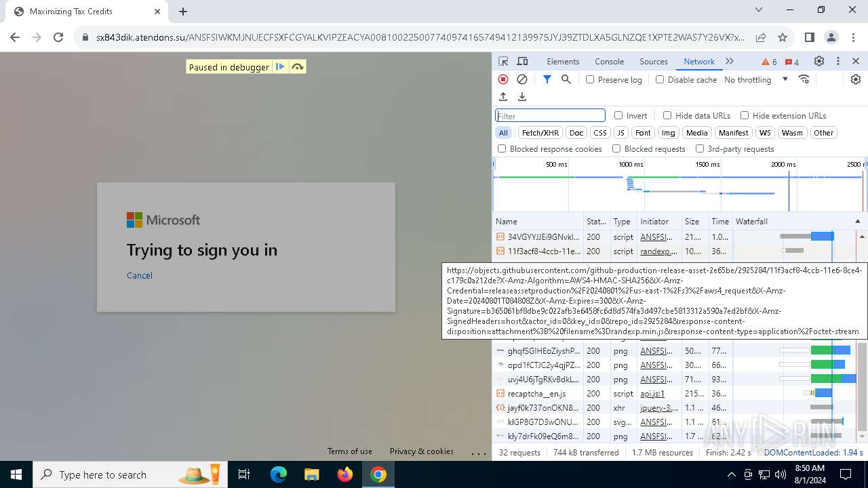Click the network overview timeline
This screenshot has width=868, height=488.
coord(679,184)
